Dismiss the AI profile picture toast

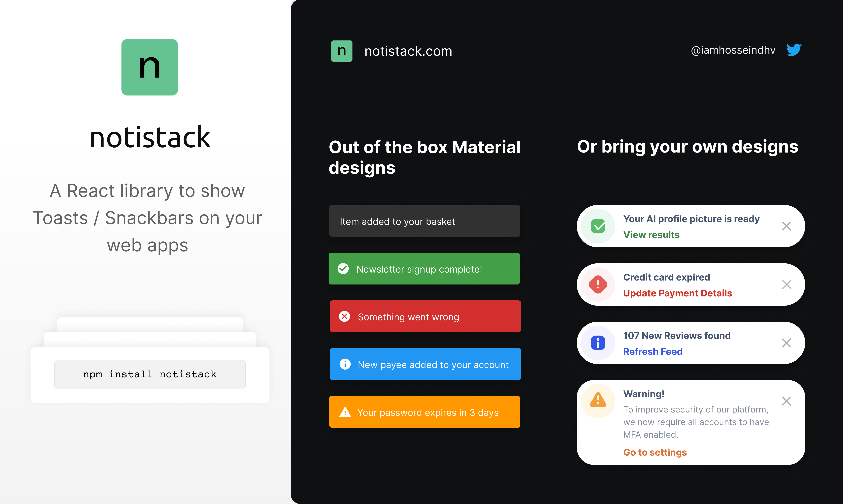[x=787, y=226]
